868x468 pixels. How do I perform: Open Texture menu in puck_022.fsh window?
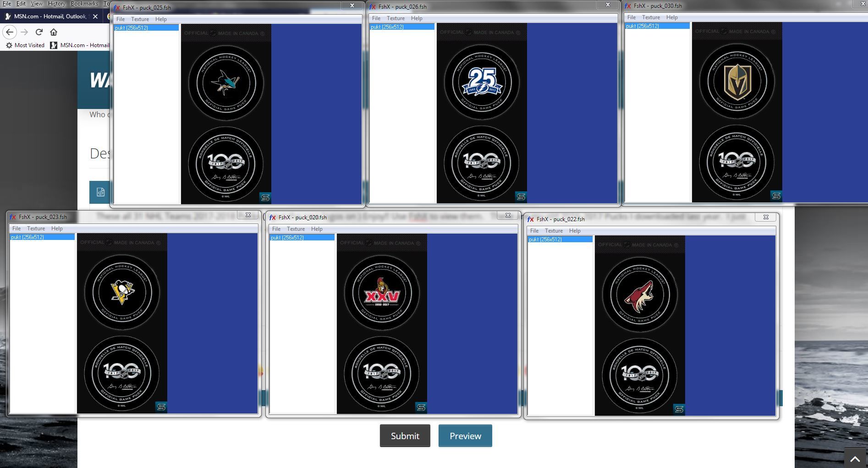coord(554,231)
